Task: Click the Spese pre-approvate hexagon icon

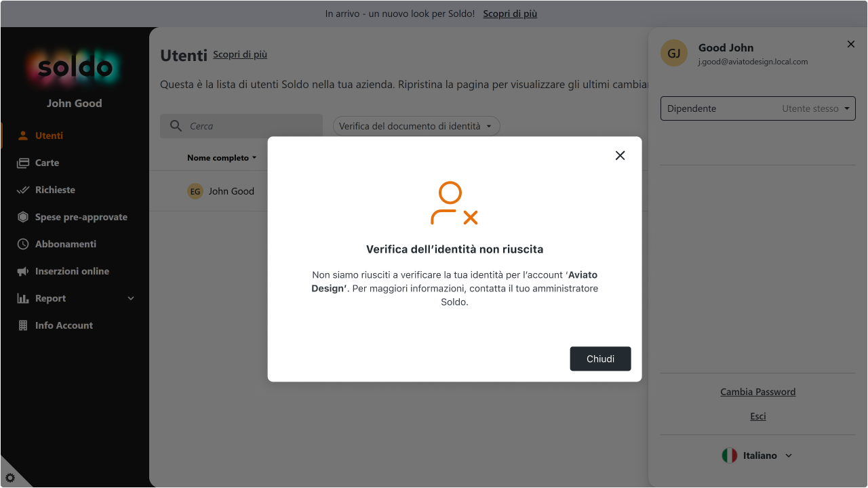Action: [23, 217]
